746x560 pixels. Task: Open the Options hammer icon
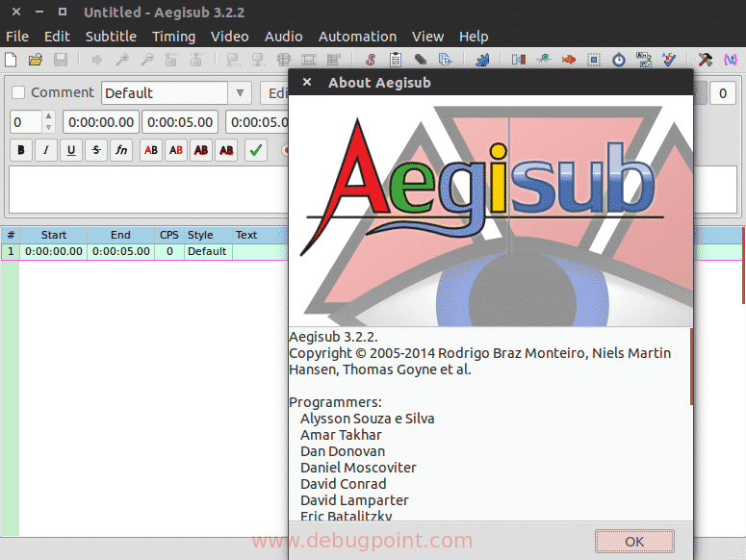705,60
